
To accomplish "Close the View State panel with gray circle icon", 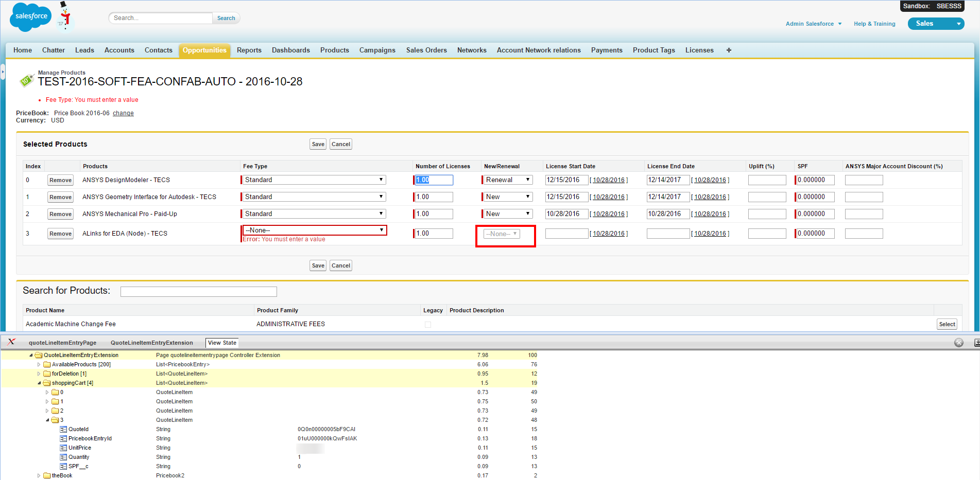I will tap(958, 343).
